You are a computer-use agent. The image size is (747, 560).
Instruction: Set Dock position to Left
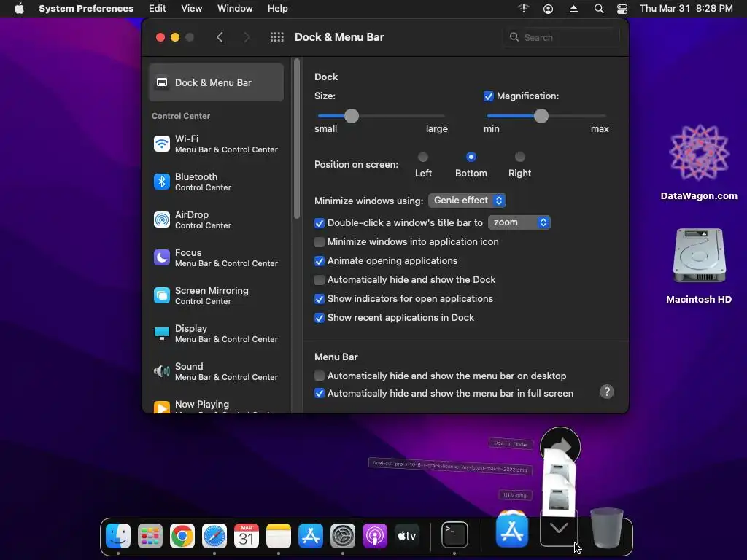422,157
